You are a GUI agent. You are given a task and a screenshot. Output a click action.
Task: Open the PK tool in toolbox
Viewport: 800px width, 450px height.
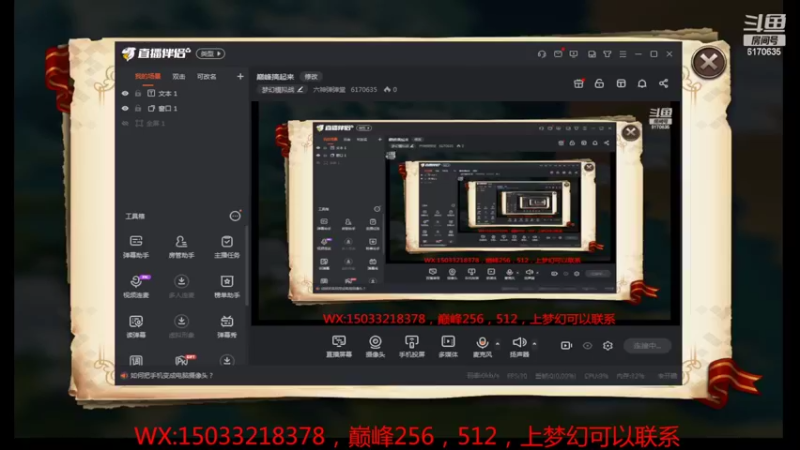[x=183, y=360]
